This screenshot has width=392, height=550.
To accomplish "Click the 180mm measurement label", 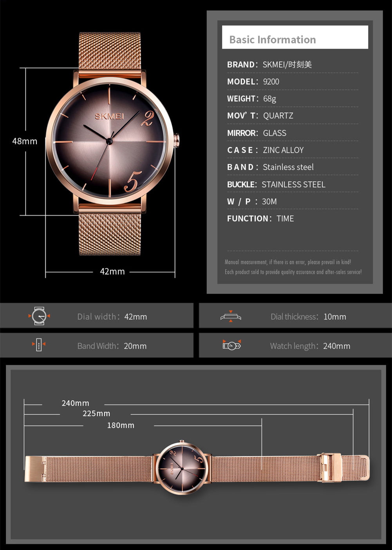I will (121, 426).
